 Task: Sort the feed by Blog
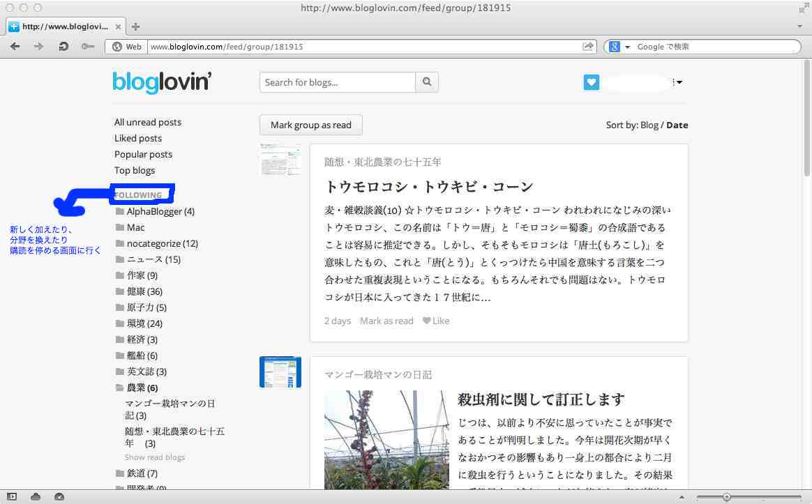(x=649, y=125)
